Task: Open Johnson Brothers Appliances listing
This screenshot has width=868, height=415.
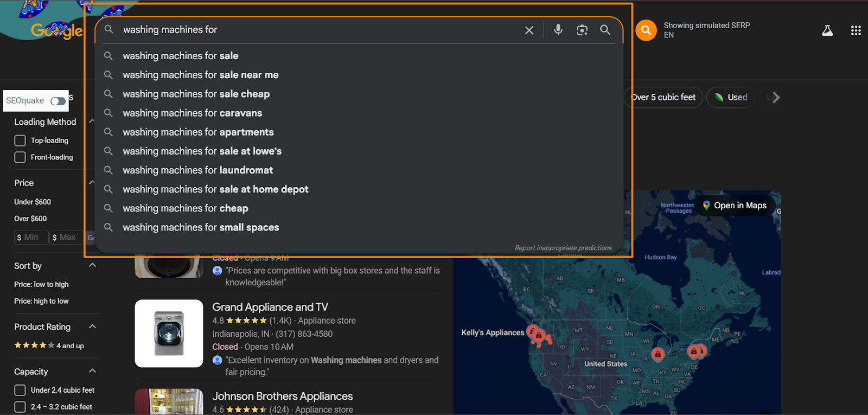Action: tap(283, 396)
